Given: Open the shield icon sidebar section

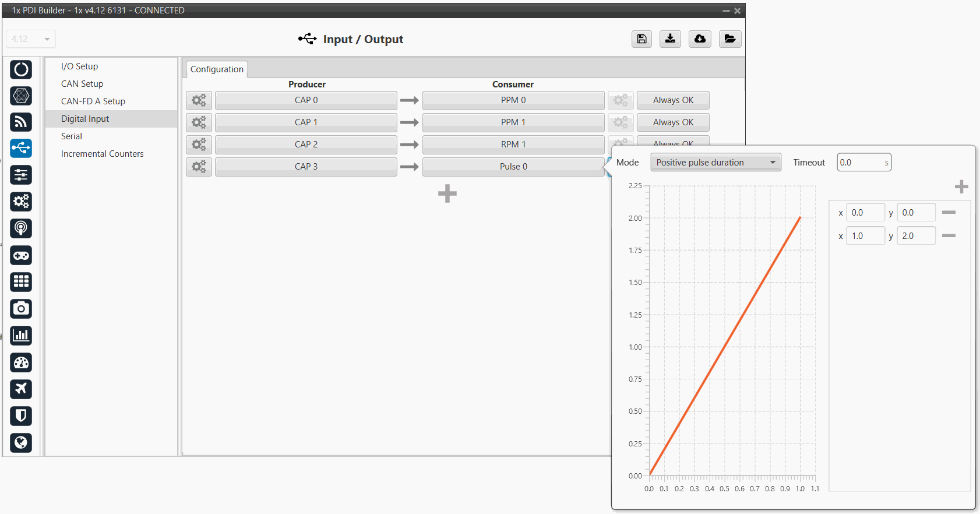Looking at the screenshot, I should 21,416.
